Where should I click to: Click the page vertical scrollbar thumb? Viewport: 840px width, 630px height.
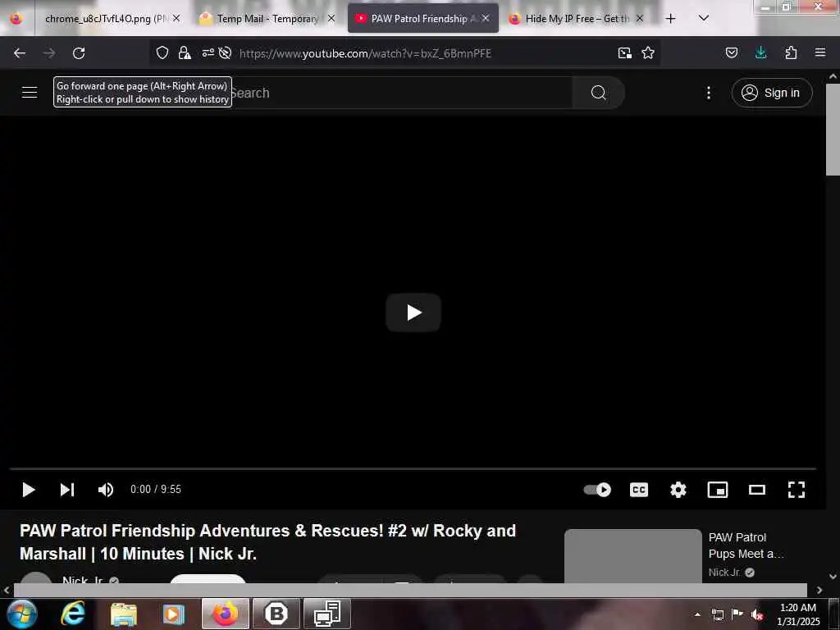[x=833, y=129]
